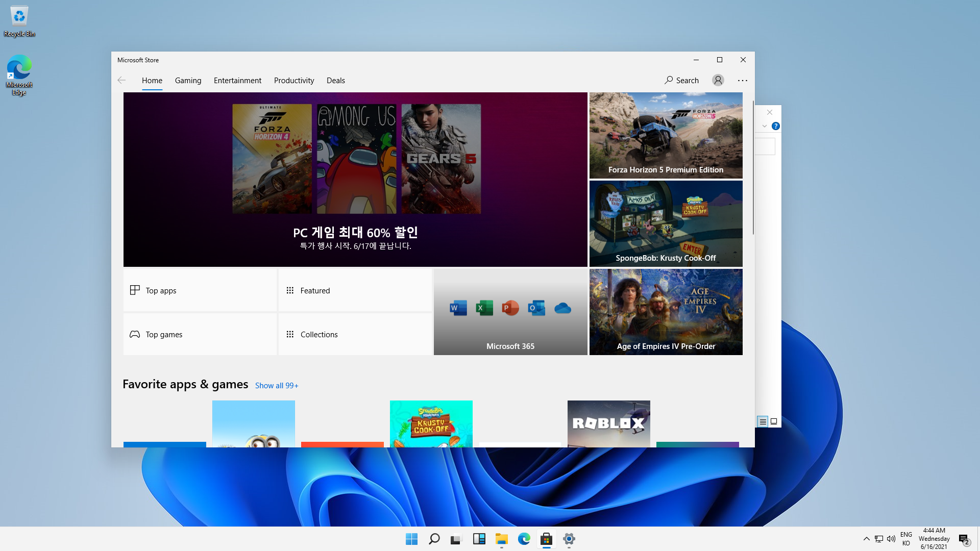The width and height of the screenshot is (980, 551).
Task: Open Top apps tile
Action: pyautogui.click(x=200, y=290)
